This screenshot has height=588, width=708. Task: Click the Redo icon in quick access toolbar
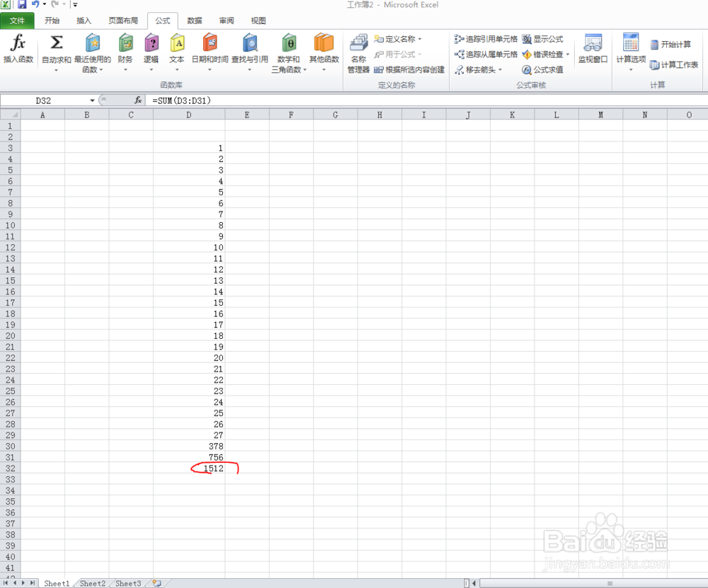pyautogui.click(x=55, y=4)
